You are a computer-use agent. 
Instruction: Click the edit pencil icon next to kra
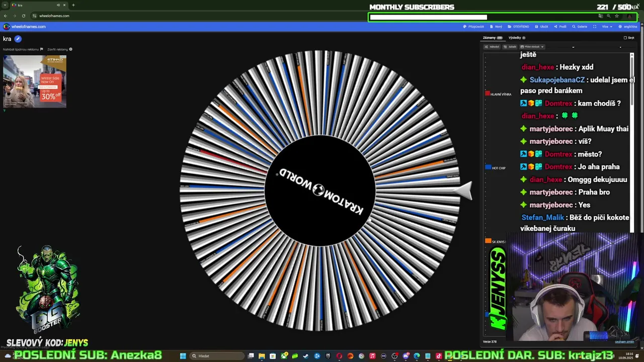pos(18,39)
